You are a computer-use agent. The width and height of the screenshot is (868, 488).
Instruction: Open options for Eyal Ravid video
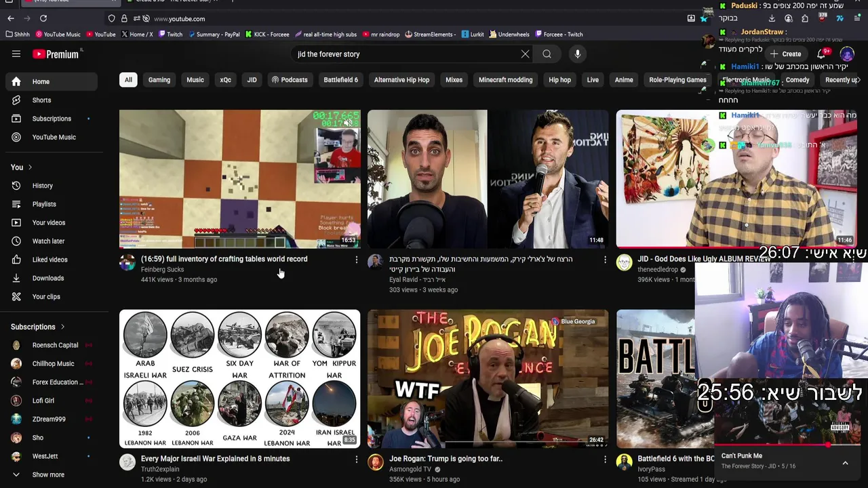point(605,260)
